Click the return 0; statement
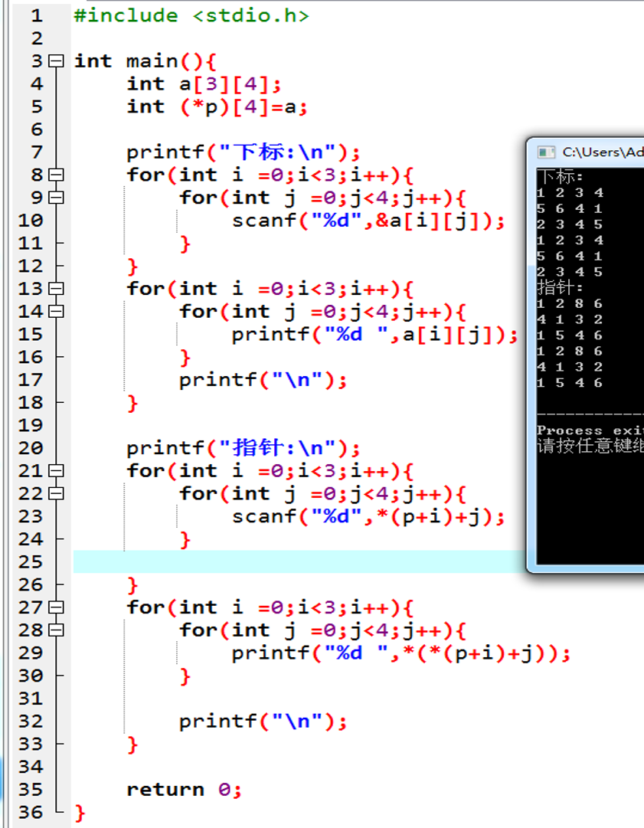 [185, 790]
